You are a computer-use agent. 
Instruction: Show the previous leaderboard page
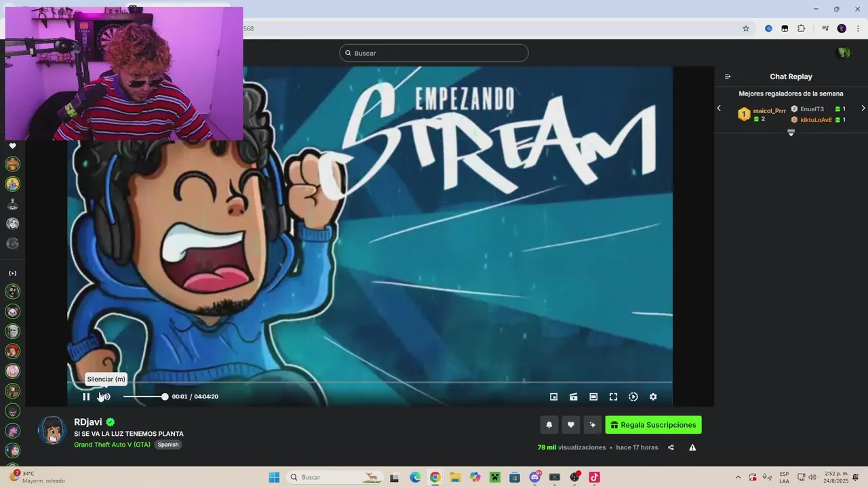[719, 108]
